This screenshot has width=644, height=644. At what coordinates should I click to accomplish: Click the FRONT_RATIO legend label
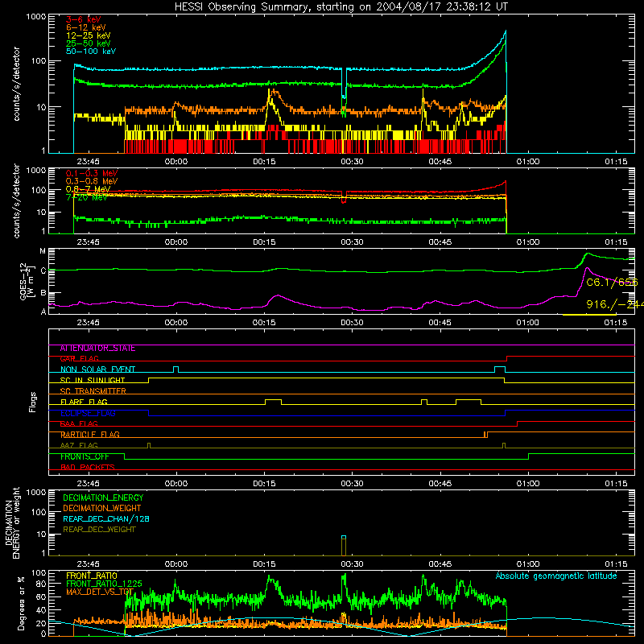point(92,576)
